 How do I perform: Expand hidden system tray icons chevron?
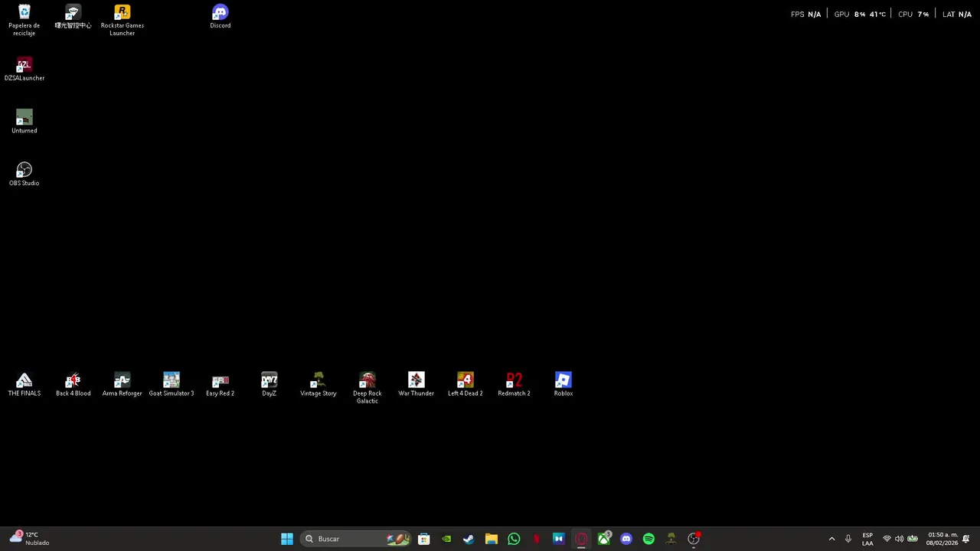click(x=831, y=539)
